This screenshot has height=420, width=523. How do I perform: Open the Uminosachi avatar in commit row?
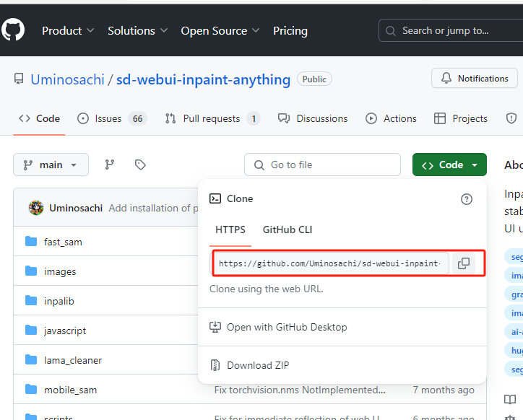click(x=36, y=208)
